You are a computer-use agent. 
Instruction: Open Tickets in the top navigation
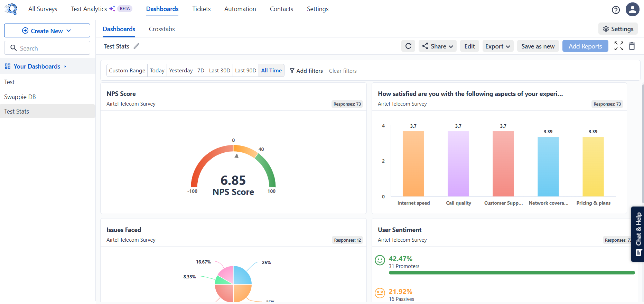(x=201, y=9)
